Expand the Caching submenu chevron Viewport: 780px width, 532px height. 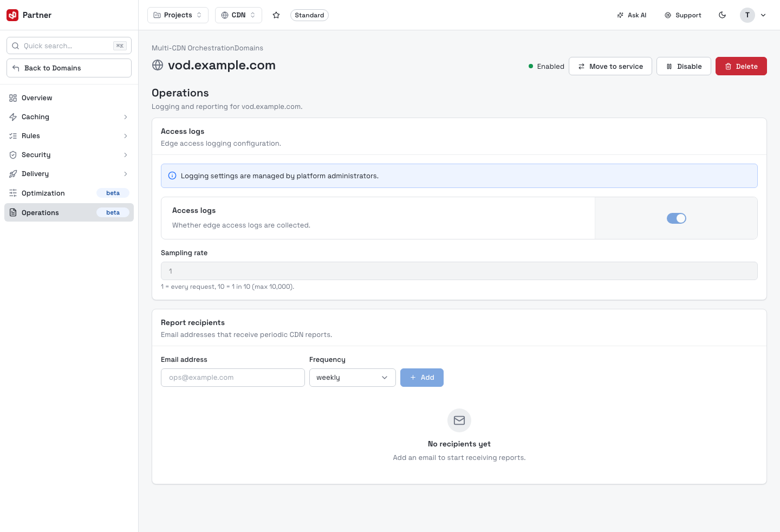tap(126, 117)
